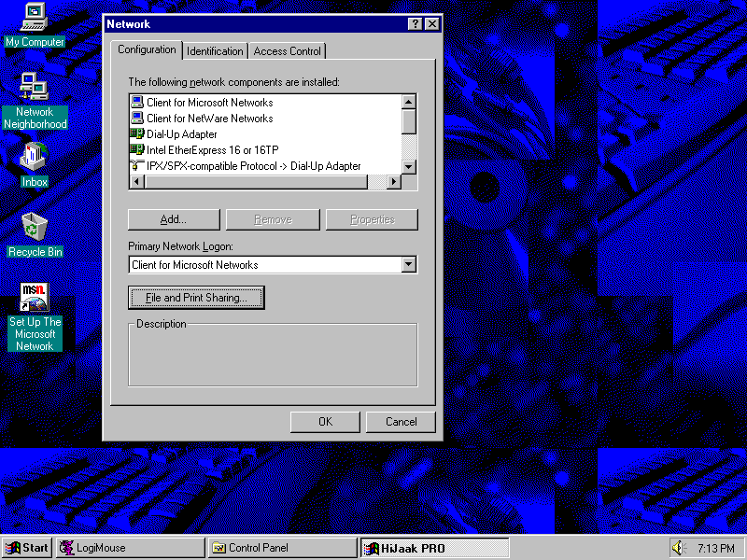This screenshot has height=560, width=747.
Task: Open the Recycle Bin icon
Action: pyautogui.click(x=35, y=227)
